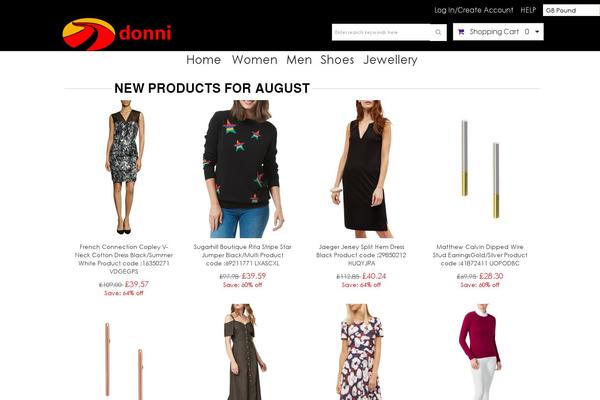Open the HELP link
600x400 pixels.
tap(528, 10)
